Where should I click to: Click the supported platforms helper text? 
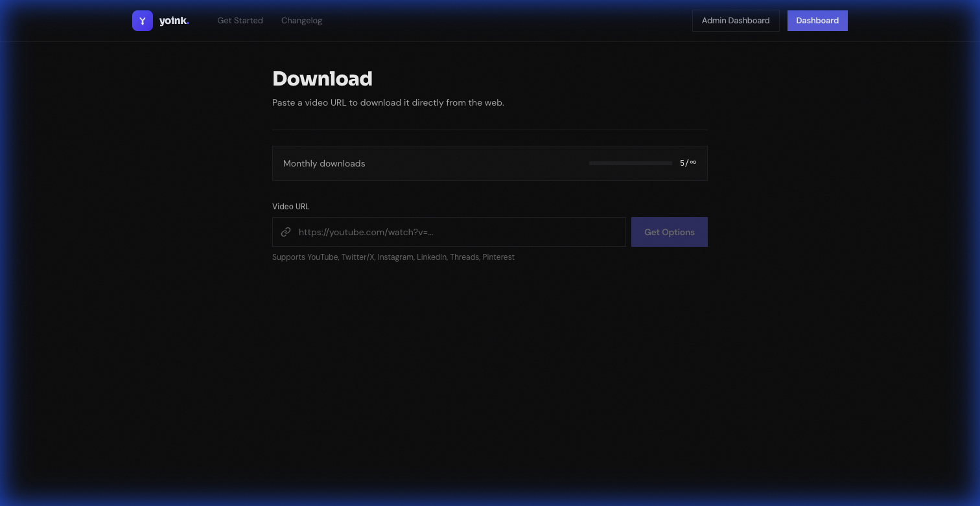click(393, 257)
